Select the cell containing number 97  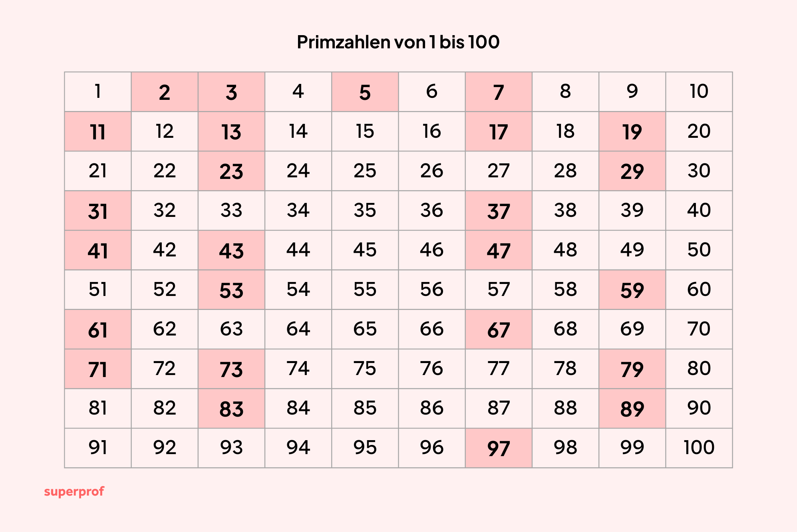(x=499, y=448)
